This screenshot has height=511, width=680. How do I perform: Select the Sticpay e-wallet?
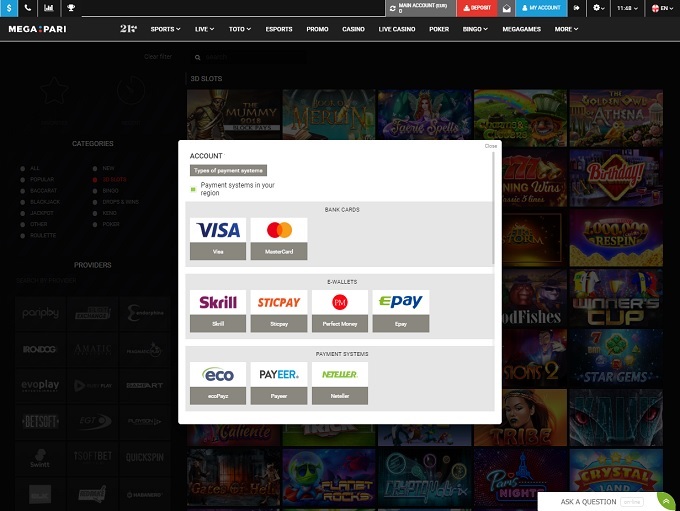coord(279,310)
